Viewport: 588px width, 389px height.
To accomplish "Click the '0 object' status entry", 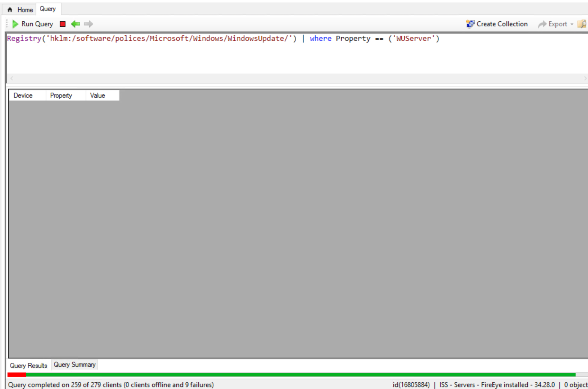I will 576,384.
